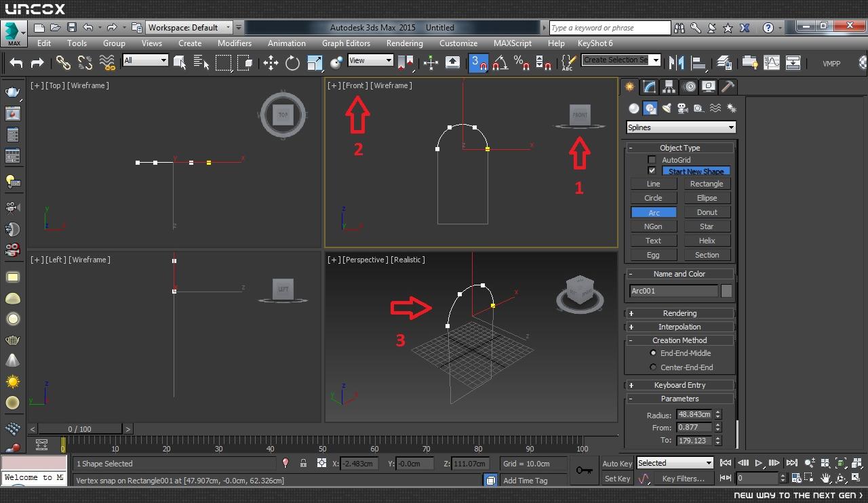Open the selection filter All dropdown
The height and width of the screenshot is (503, 868).
coord(145,60)
